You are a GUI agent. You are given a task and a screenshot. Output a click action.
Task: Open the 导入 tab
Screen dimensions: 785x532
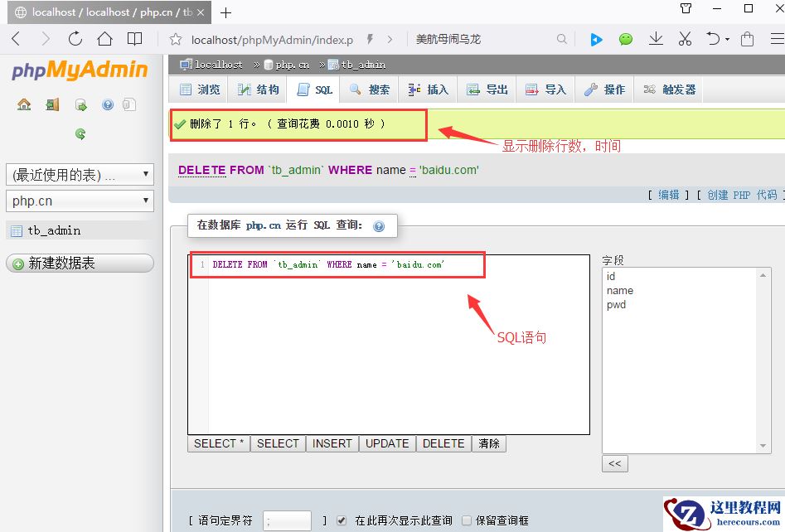[545, 89]
